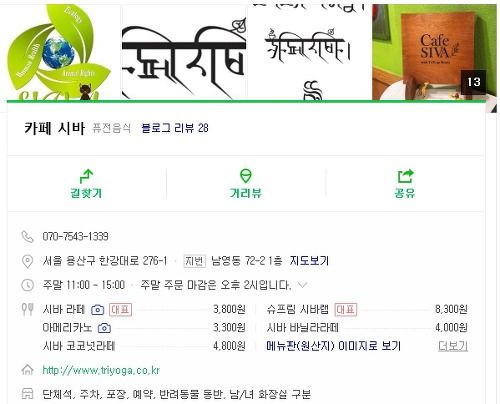
Task: Visit http://www.triyoga.co.kr website link
Action: tap(101, 370)
